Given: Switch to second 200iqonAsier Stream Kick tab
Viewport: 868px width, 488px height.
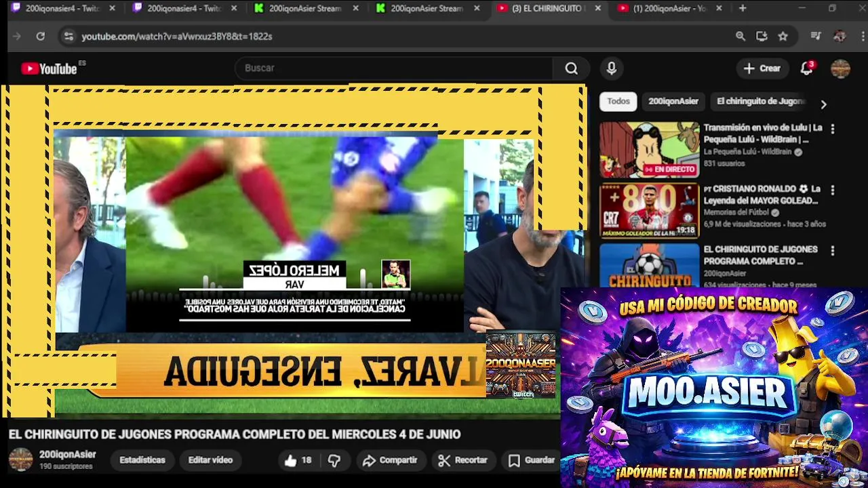Looking at the screenshot, I should coord(427,9).
